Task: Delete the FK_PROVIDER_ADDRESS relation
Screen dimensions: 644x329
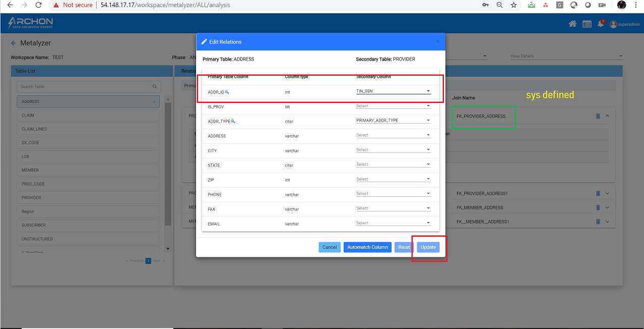Action: click(598, 116)
